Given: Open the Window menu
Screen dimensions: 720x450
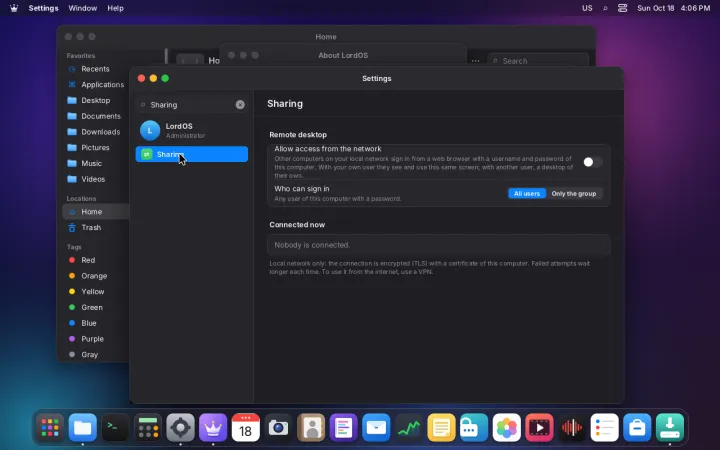Looking at the screenshot, I should click(x=83, y=8).
